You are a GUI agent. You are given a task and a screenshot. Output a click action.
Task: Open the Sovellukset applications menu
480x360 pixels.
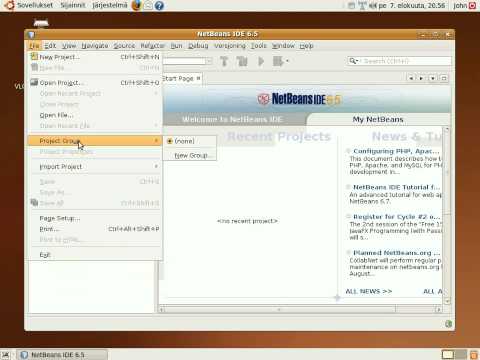(35, 5)
